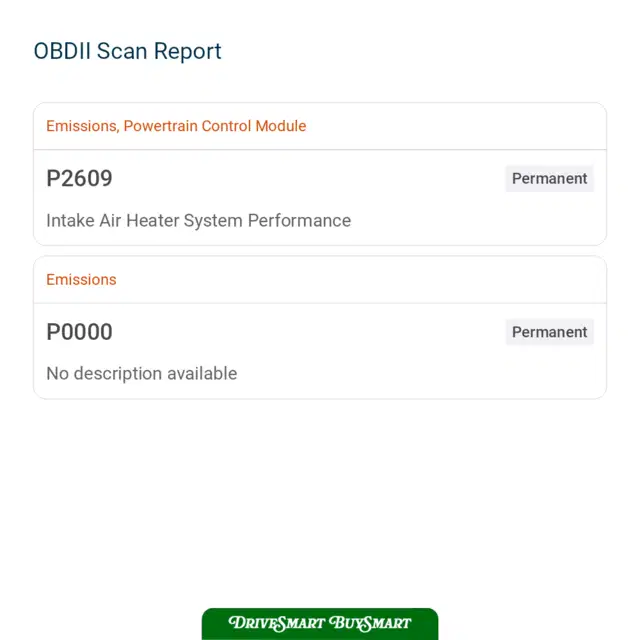Click the No description available text
This screenshot has height=640, width=640.
tap(142, 373)
